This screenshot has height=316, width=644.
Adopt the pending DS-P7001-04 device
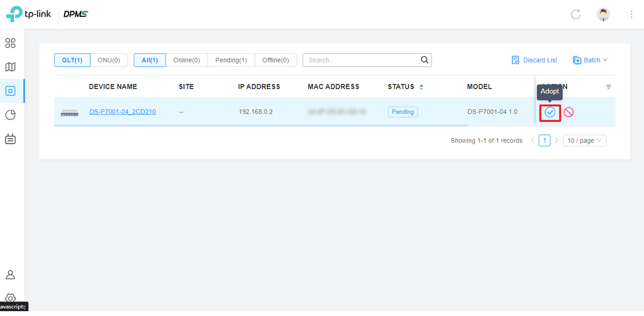[x=550, y=112]
